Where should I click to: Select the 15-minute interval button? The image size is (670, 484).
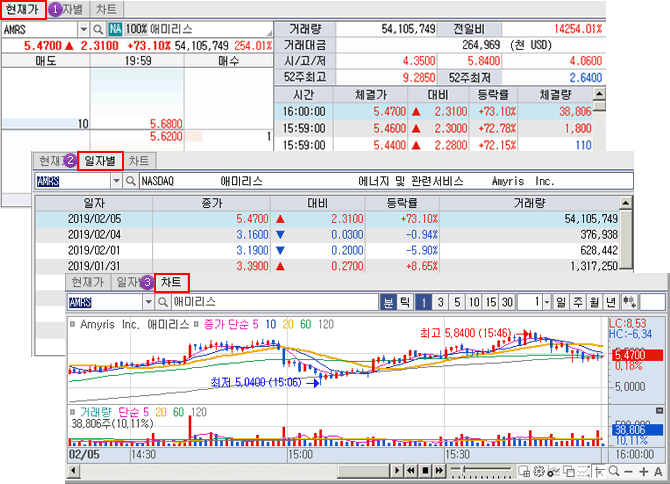[x=491, y=302]
